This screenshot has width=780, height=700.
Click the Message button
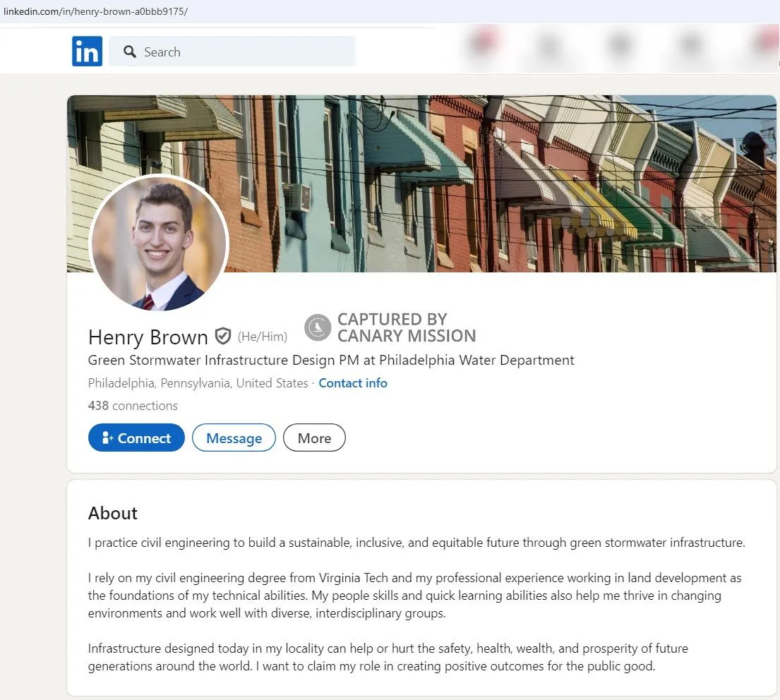[234, 437]
